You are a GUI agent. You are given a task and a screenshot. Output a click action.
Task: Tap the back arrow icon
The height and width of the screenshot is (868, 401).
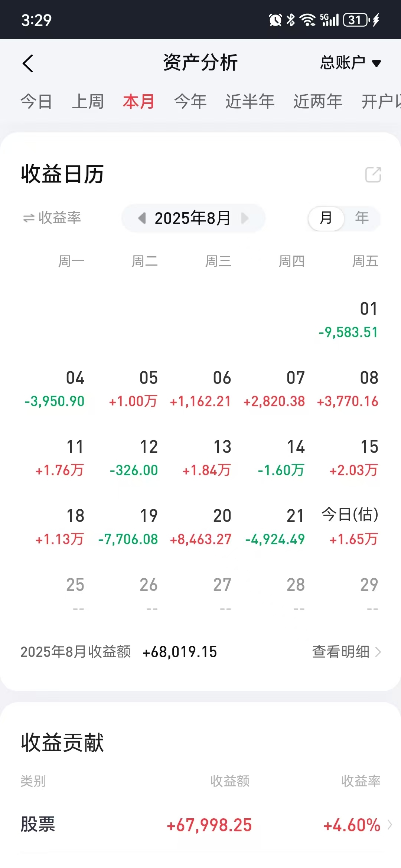(28, 63)
